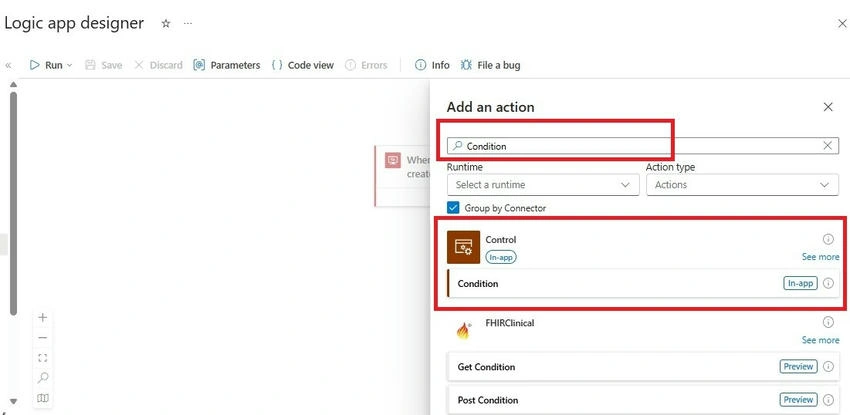Click Save in the toolbar
The width and height of the screenshot is (850, 415).
(x=104, y=65)
